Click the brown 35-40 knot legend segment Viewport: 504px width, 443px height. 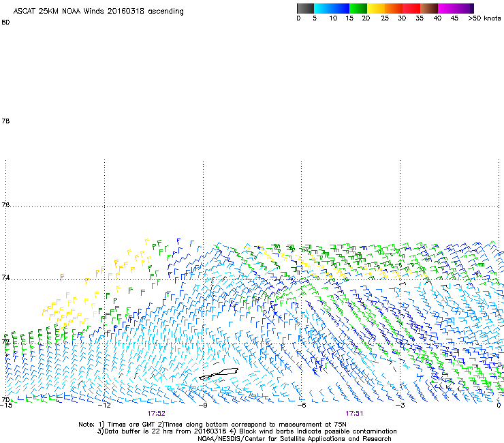429,8
